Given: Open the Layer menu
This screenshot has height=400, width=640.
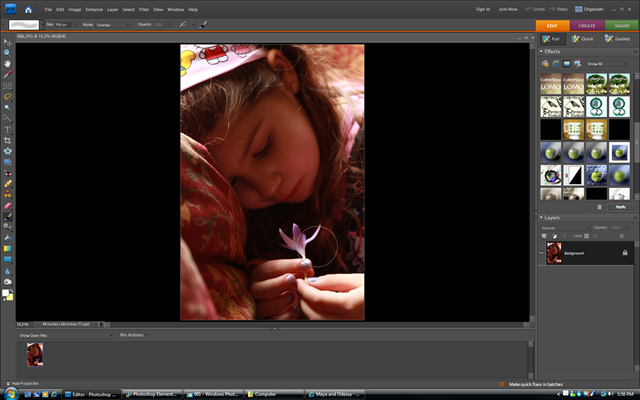Looking at the screenshot, I should click(112, 9).
